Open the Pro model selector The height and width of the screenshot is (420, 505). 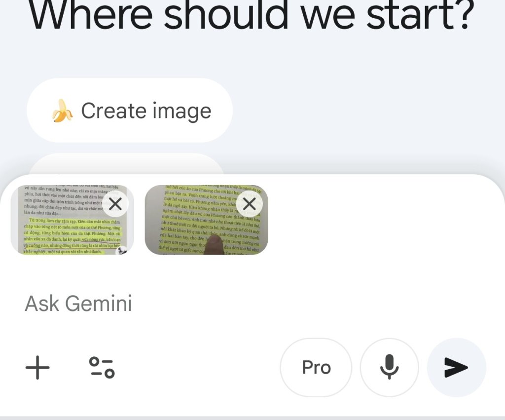click(x=316, y=368)
